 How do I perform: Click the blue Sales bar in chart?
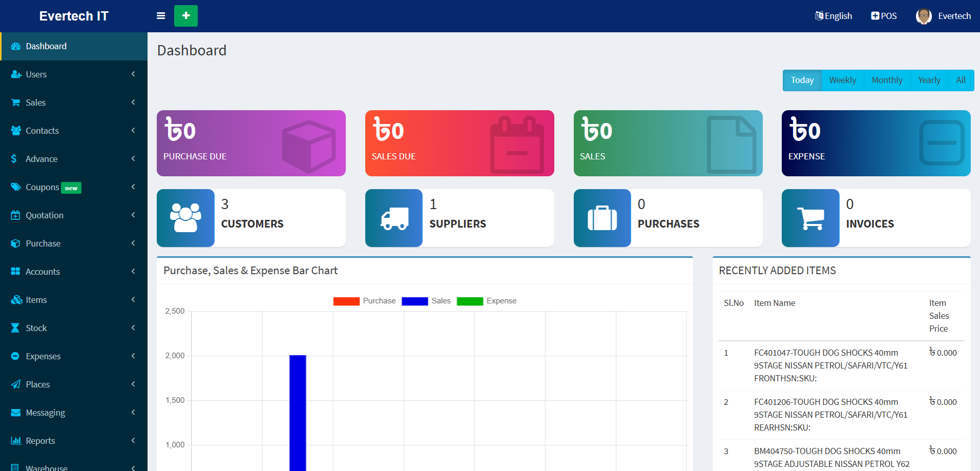pos(298,410)
